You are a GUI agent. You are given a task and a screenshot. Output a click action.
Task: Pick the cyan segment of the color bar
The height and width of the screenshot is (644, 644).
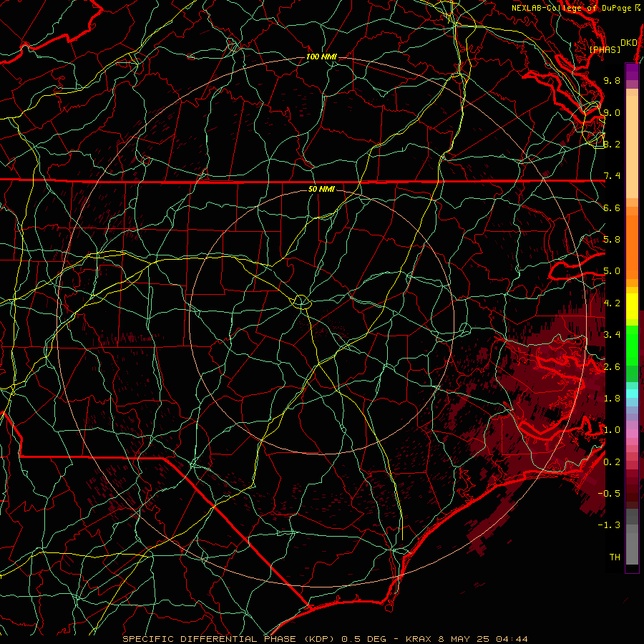click(x=632, y=394)
